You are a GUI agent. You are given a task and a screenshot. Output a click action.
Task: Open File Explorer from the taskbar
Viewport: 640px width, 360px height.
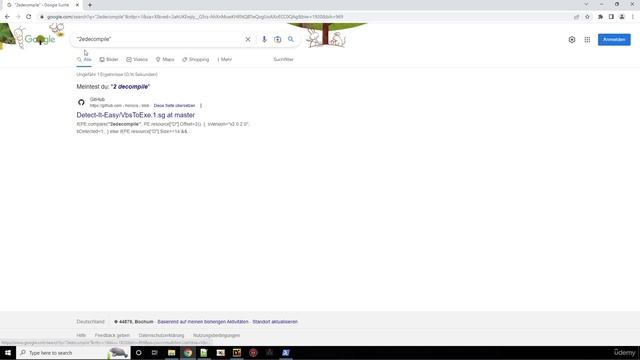coord(171,353)
